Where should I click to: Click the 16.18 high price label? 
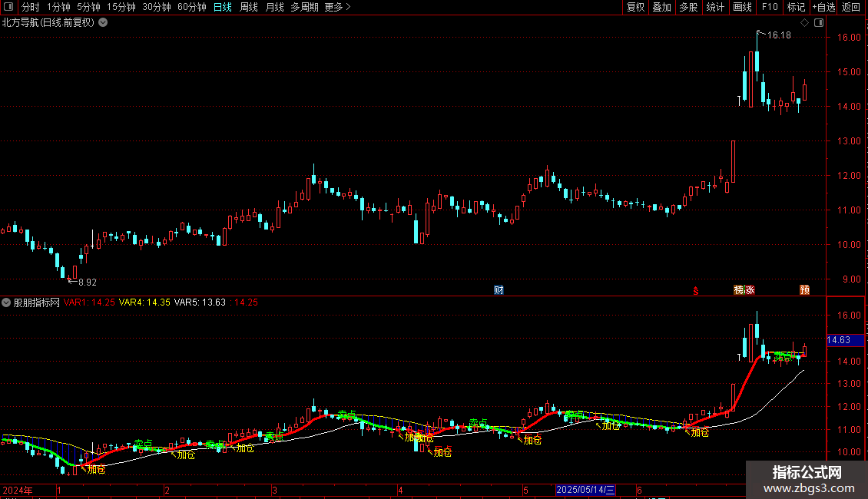pos(780,35)
